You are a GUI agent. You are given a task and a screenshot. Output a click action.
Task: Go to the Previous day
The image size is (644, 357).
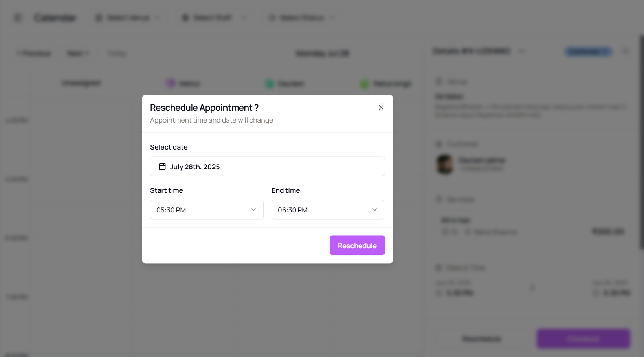click(34, 53)
